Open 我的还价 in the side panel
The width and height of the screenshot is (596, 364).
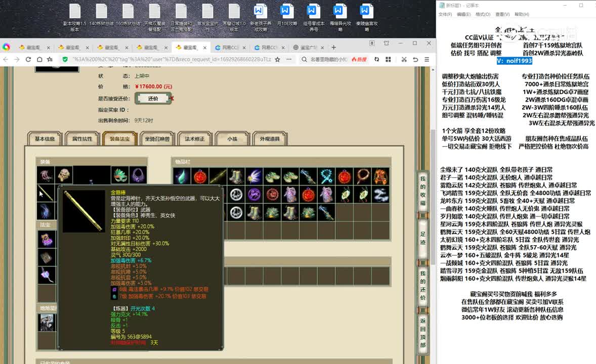tap(422, 285)
